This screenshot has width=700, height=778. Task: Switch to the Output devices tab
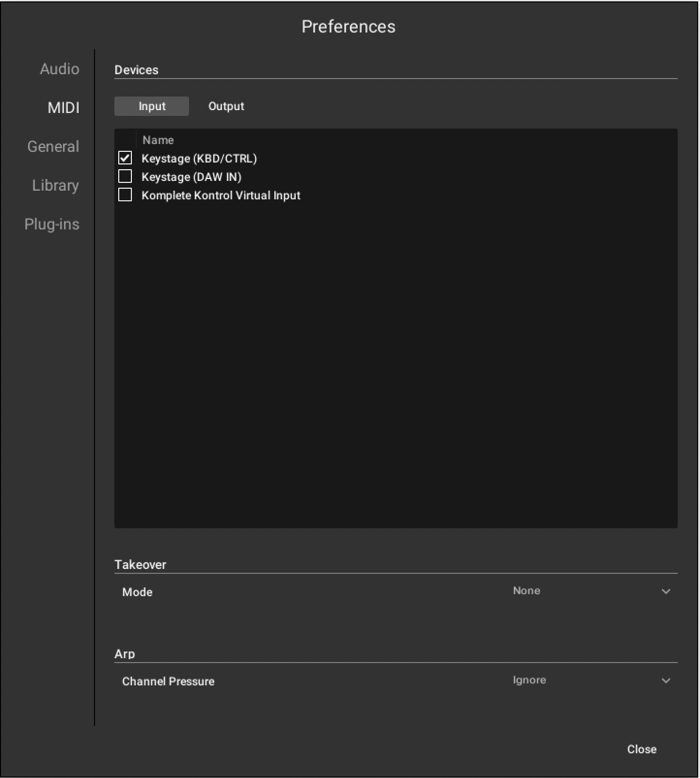click(x=226, y=106)
